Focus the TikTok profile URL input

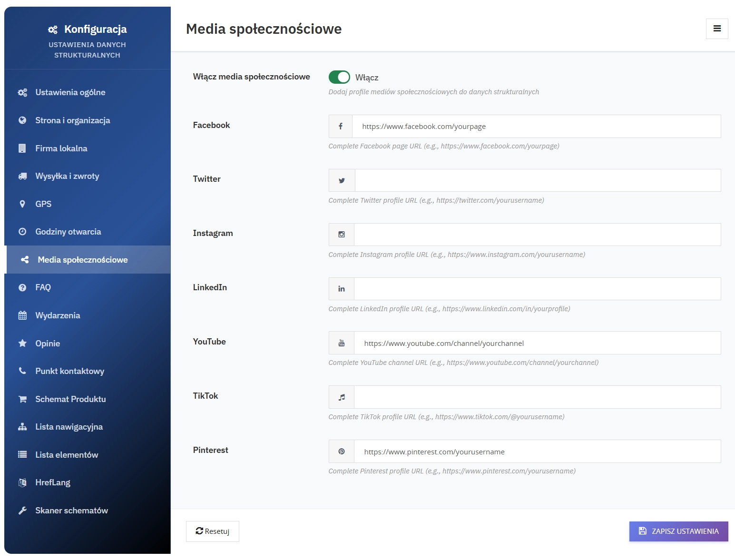pos(537,397)
